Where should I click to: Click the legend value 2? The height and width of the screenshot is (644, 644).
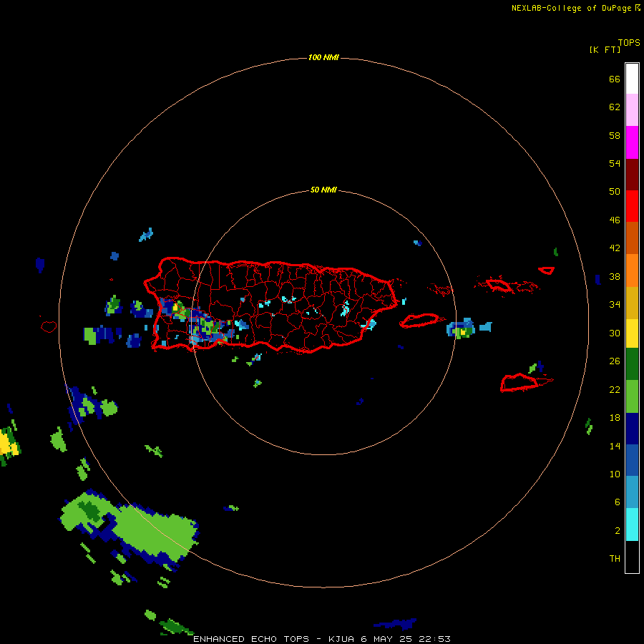tap(618, 531)
